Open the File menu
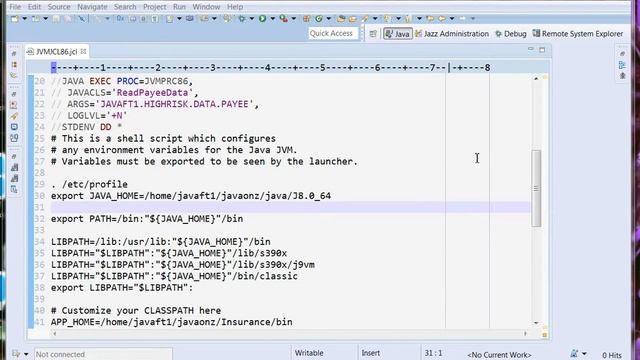 pos(15,7)
